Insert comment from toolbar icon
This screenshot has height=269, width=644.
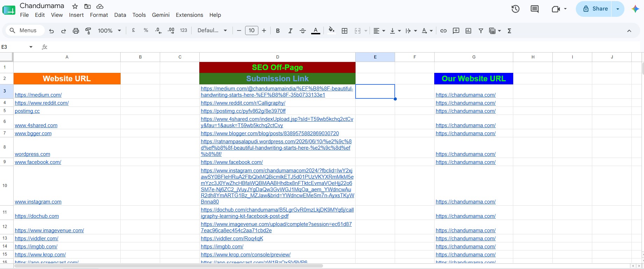(x=456, y=31)
